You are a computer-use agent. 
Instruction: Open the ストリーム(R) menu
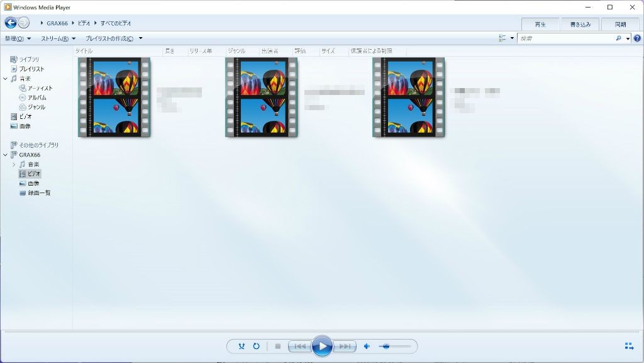pyautogui.click(x=58, y=38)
